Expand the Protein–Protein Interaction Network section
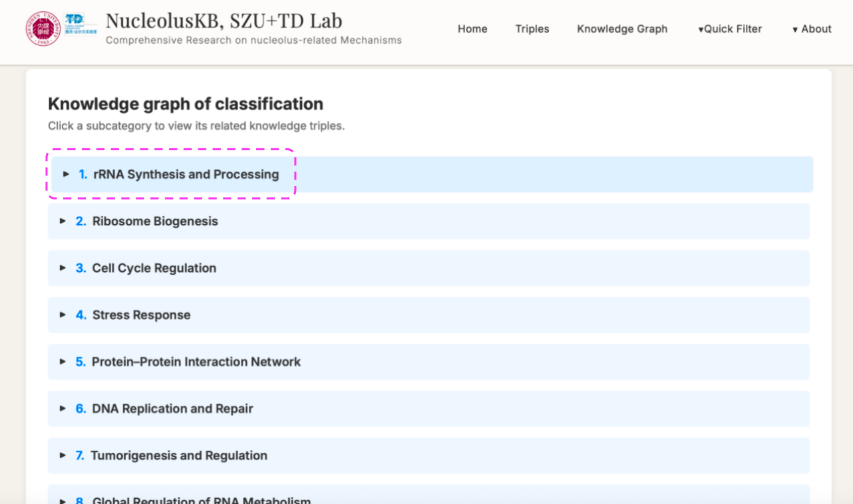This screenshot has height=504, width=853. pos(196,362)
